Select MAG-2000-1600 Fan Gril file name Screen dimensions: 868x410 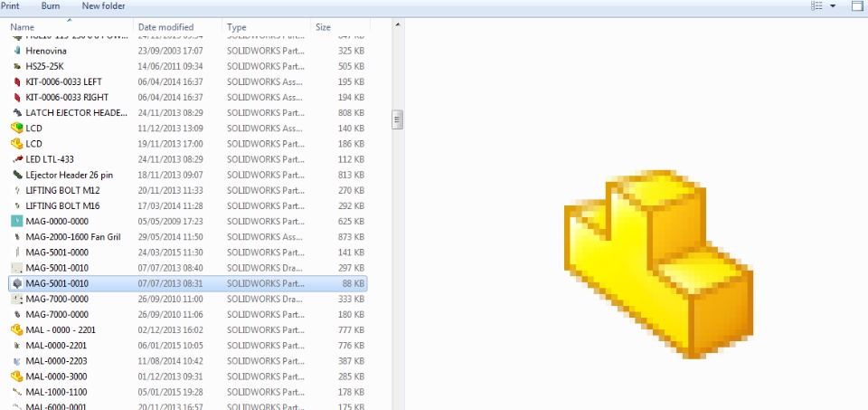click(x=73, y=236)
